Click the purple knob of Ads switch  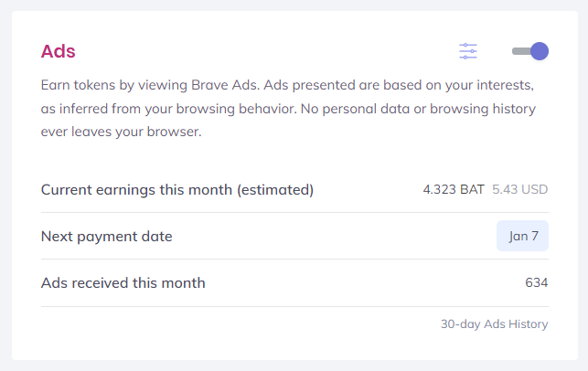540,51
